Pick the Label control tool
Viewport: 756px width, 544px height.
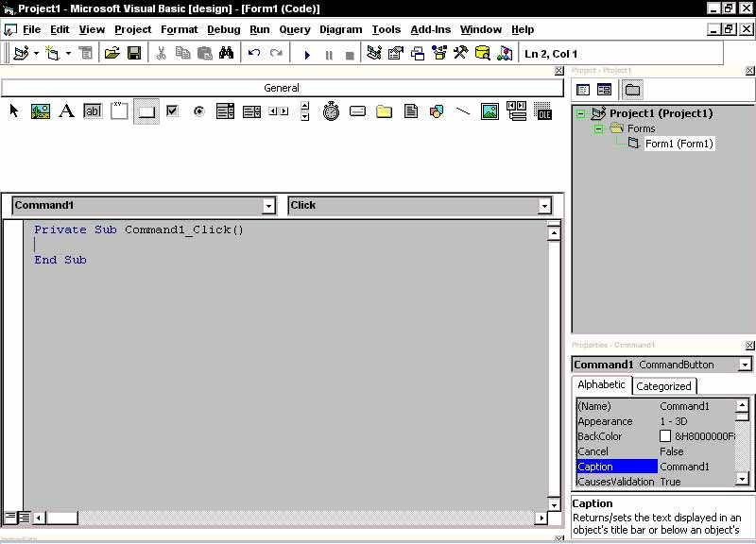(66, 111)
